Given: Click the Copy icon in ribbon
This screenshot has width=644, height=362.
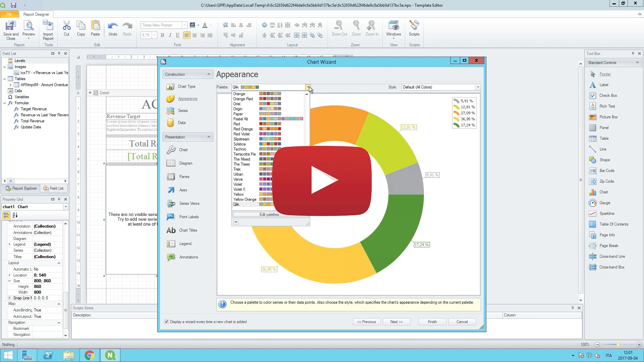Looking at the screenshot, I should pyautogui.click(x=81, y=26).
